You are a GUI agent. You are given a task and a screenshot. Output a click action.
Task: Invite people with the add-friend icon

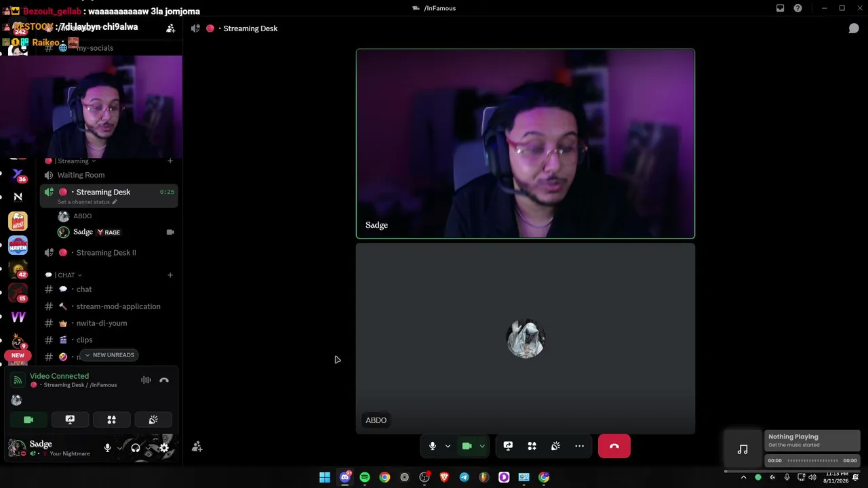coord(197,447)
